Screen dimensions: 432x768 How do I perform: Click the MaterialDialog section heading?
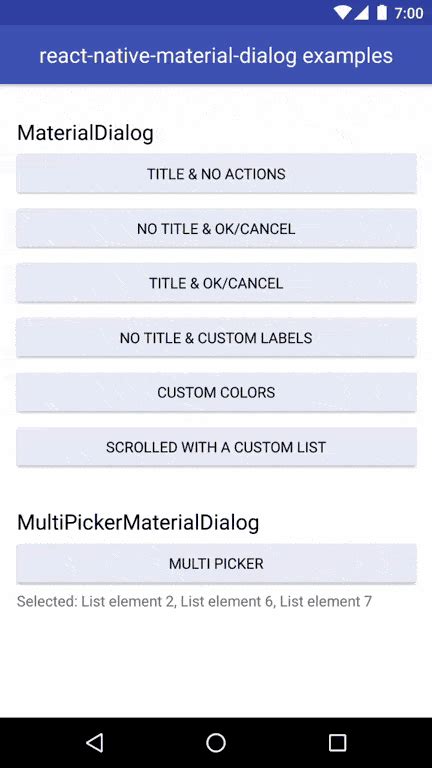pyautogui.click(x=85, y=133)
